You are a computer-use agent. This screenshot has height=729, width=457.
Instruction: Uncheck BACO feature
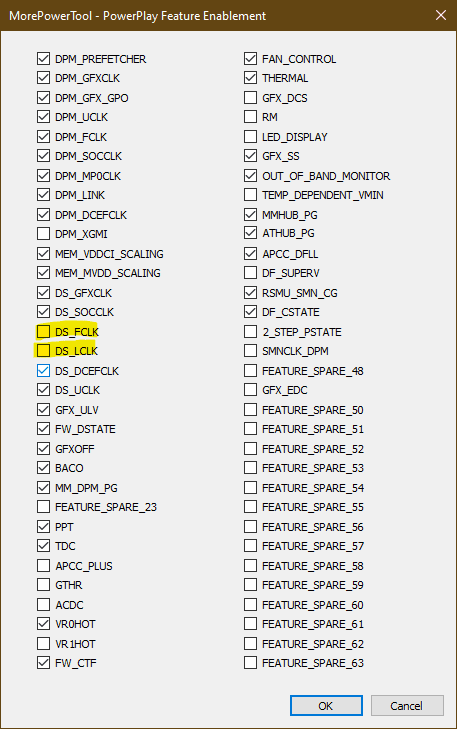click(x=43, y=468)
